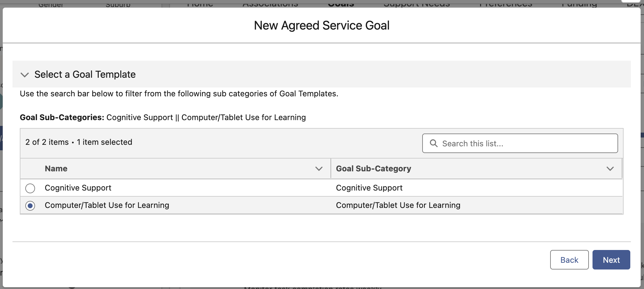The height and width of the screenshot is (289, 644).
Task: Click the Name column header
Action: (56, 169)
